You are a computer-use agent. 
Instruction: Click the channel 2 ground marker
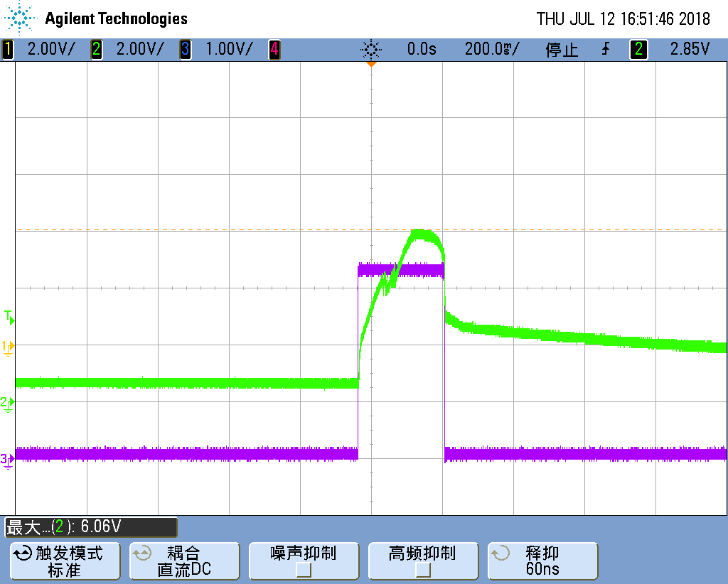[7, 404]
